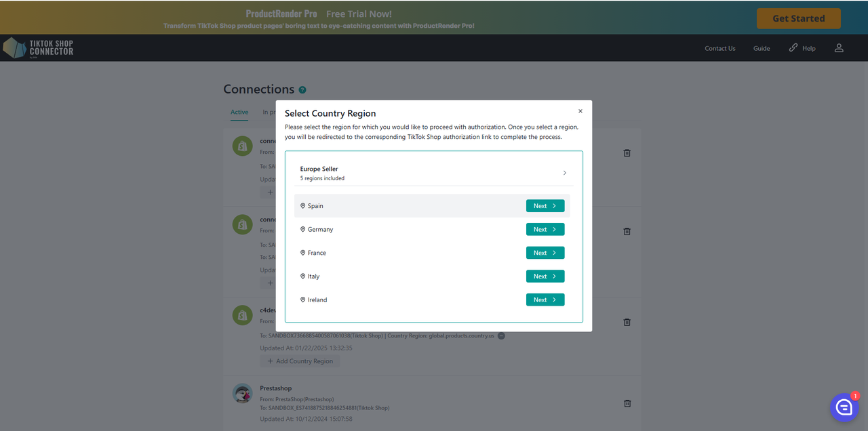Click trash icon for first connection
The width and height of the screenshot is (868, 431).
[627, 152]
